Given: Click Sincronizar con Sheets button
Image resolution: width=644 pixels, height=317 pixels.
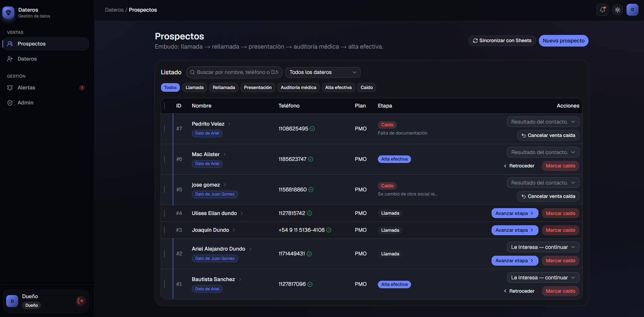Looking at the screenshot, I should pyautogui.click(x=502, y=41).
